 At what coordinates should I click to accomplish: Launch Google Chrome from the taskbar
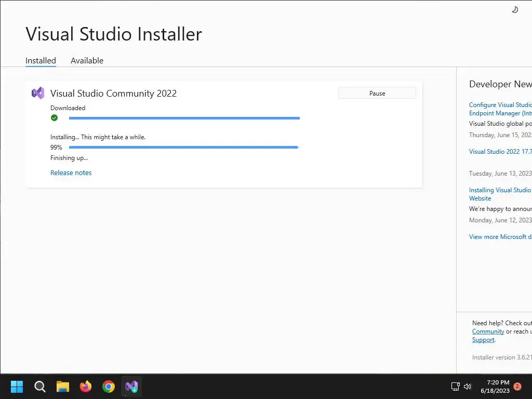coord(109,387)
